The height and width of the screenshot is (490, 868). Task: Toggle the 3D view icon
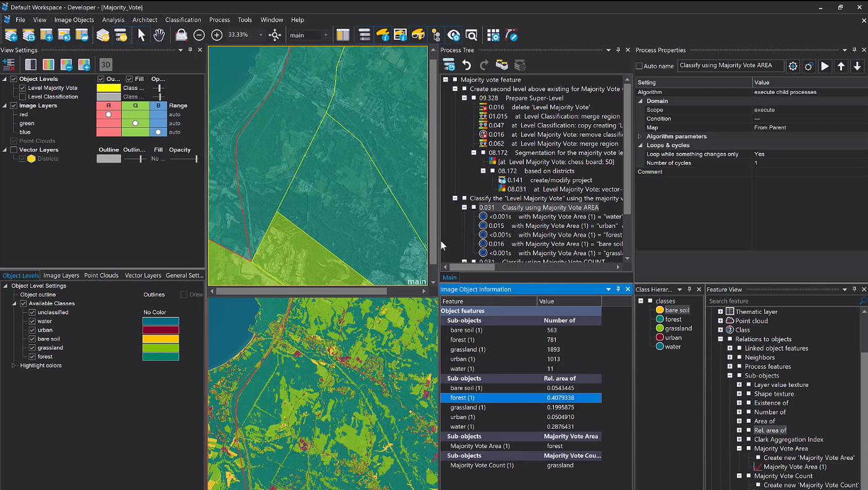tap(106, 64)
